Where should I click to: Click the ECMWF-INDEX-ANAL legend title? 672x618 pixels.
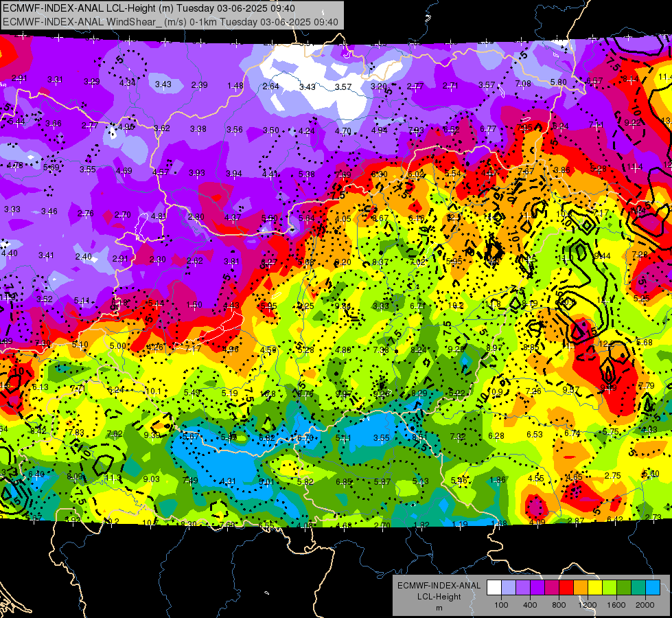tap(439, 586)
